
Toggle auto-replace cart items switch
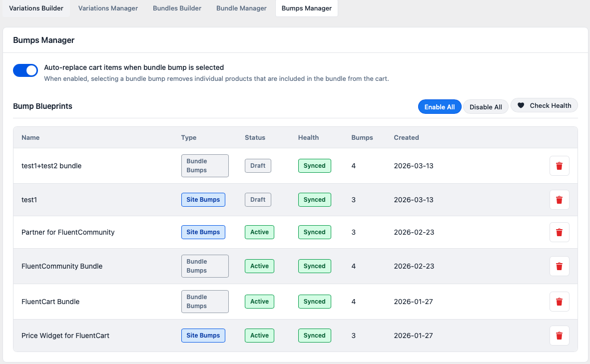[25, 70]
